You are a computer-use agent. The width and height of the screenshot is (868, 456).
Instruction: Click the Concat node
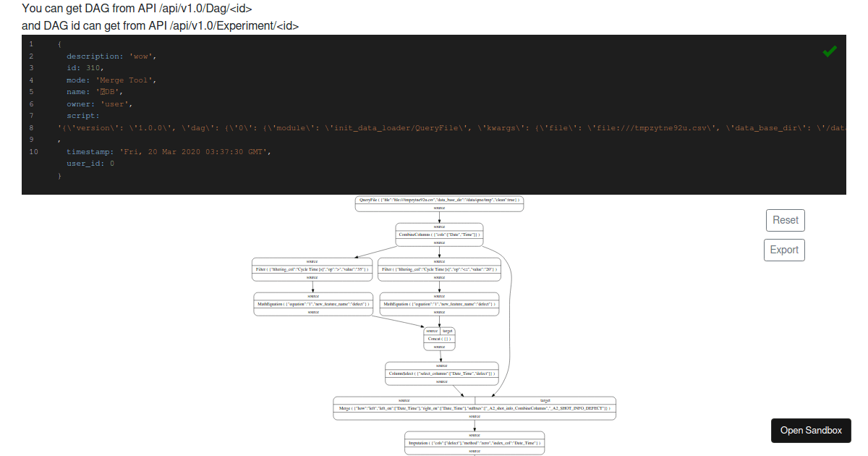point(440,338)
